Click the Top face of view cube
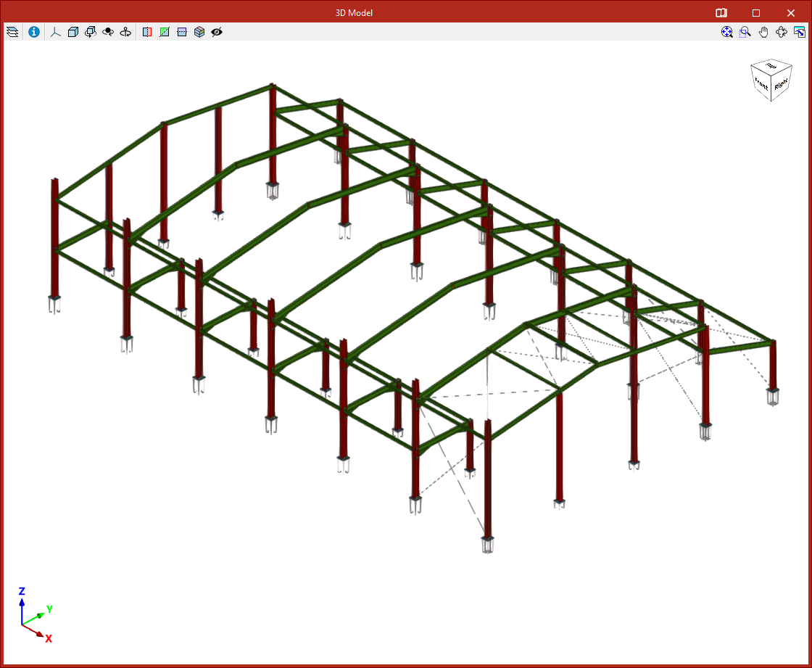Viewport: 812px width, 668px height. (x=771, y=66)
